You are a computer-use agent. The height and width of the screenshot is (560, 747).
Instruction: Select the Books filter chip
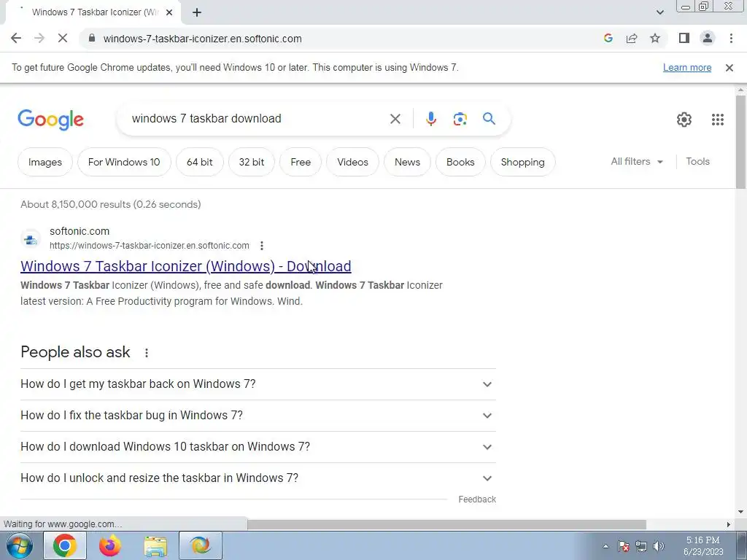click(x=460, y=162)
